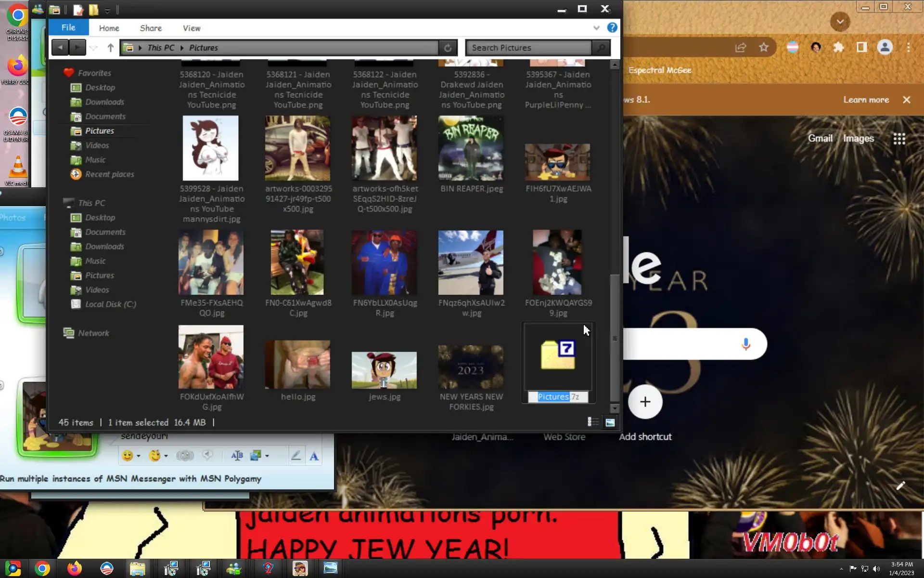Select the BIN REAPER.jpeg thumbnail

(x=471, y=148)
